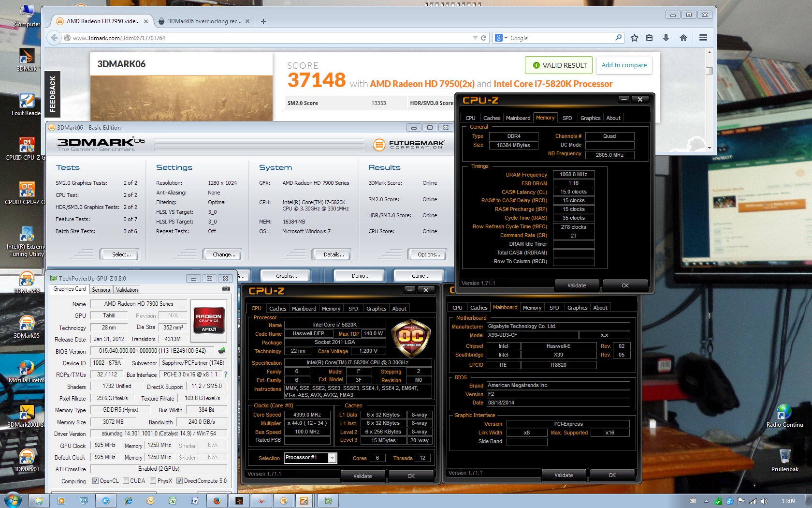The image size is (812, 508).
Task: Open Excel from the taskbar
Action: (x=172, y=501)
